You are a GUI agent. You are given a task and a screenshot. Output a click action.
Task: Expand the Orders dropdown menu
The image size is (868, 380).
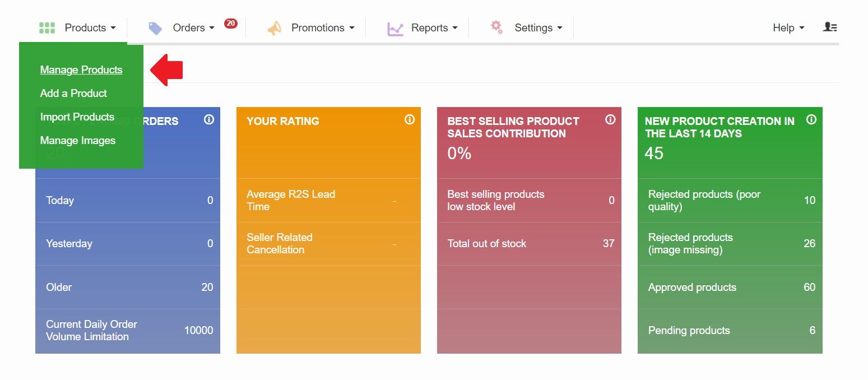coord(193,28)
